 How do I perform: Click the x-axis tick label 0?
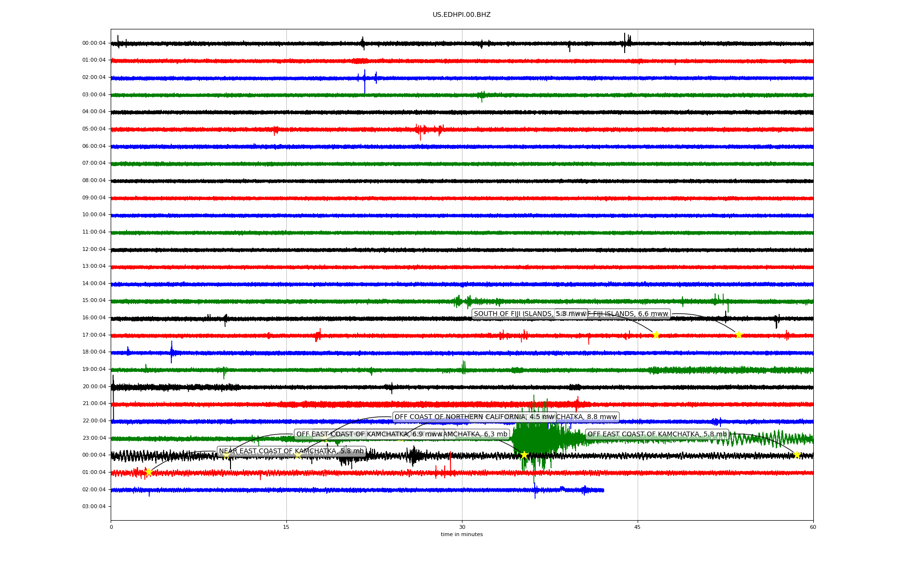pos(111,527)
